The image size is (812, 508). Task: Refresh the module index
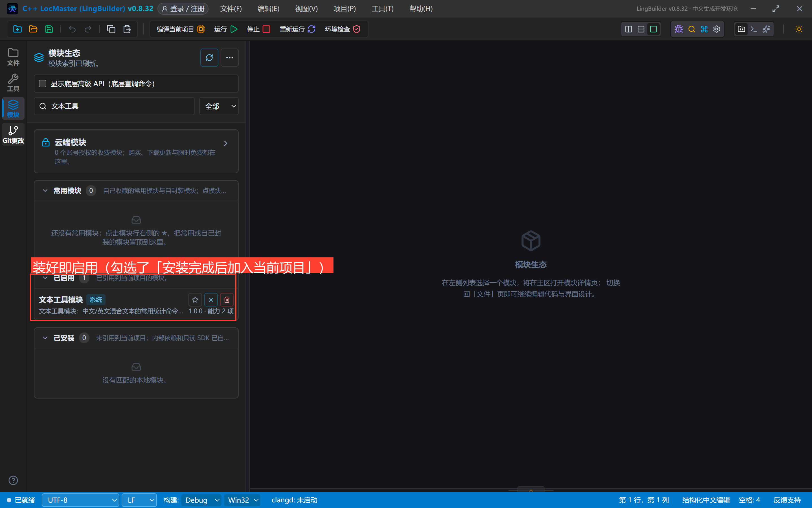(x=209, y=58)
